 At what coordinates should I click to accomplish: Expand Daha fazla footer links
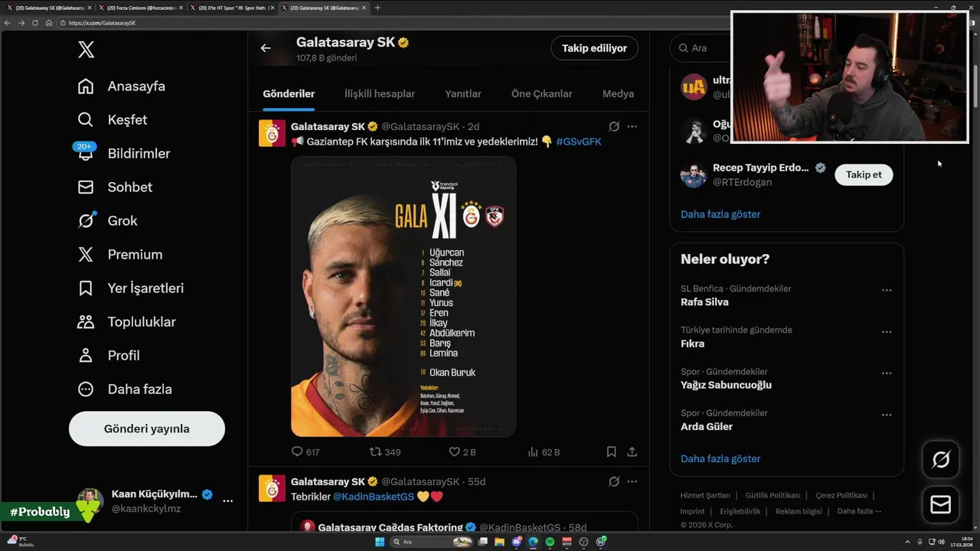(859, 511)
